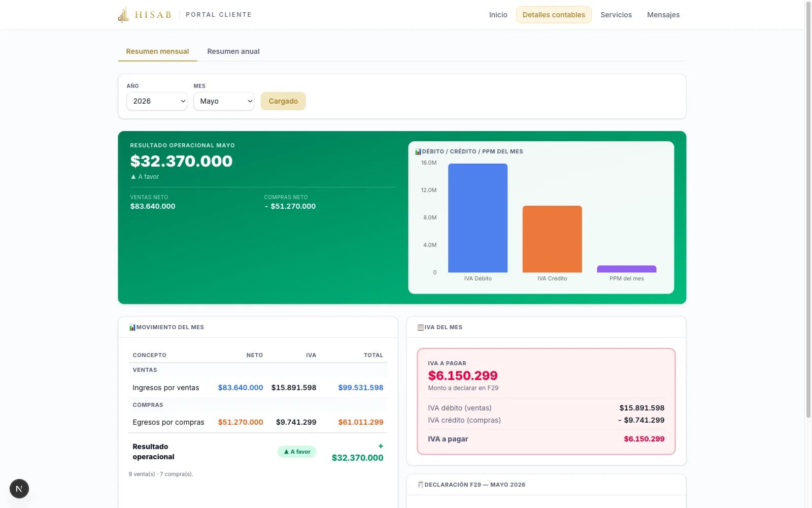Click the purple PPM del mes bar

pos(627,269)
